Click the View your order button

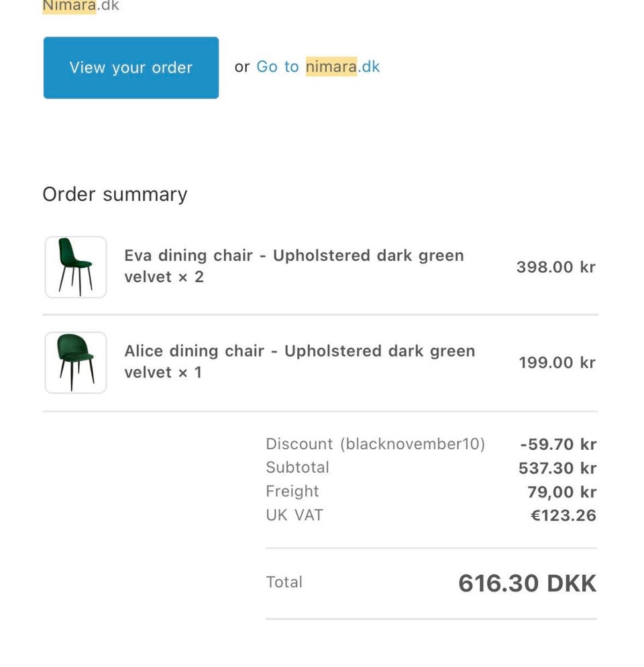pos(131,68)
